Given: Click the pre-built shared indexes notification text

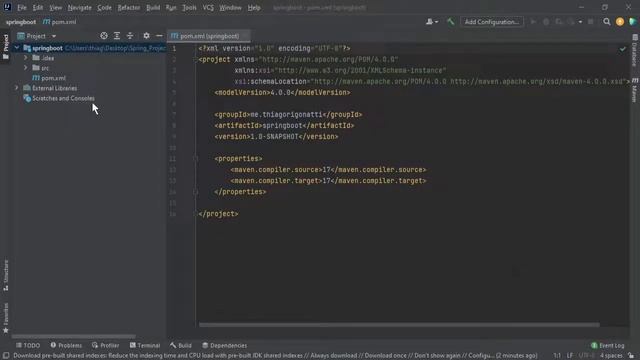Looking at the screenshot, I should coord(275,356).
